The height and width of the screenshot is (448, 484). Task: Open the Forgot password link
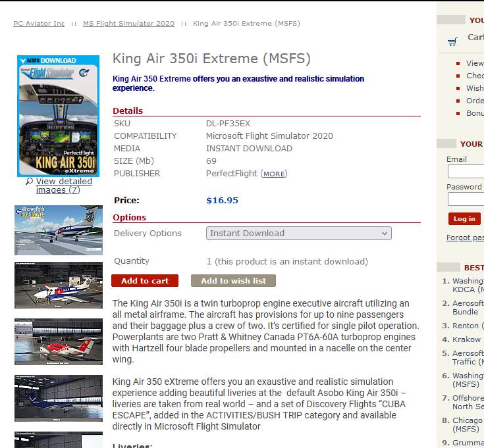coord(465,237)
